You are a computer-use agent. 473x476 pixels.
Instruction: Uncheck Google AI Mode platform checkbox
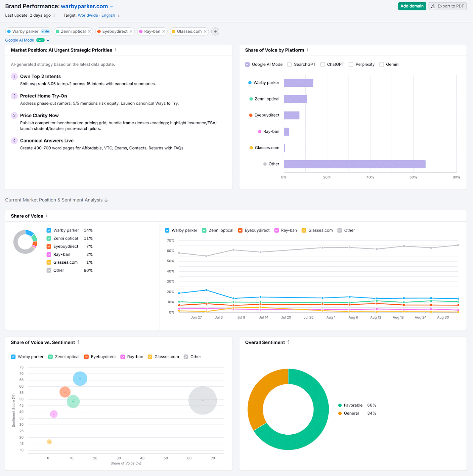tap(247, 65)
